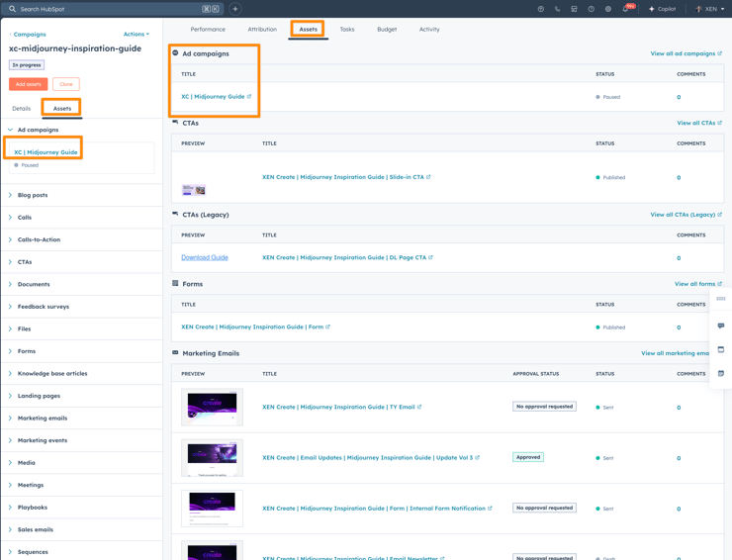The width and height of the screenshot is (732, 560).
Task: Open the Update Vol 3 email link
Action: coord(371,458)
